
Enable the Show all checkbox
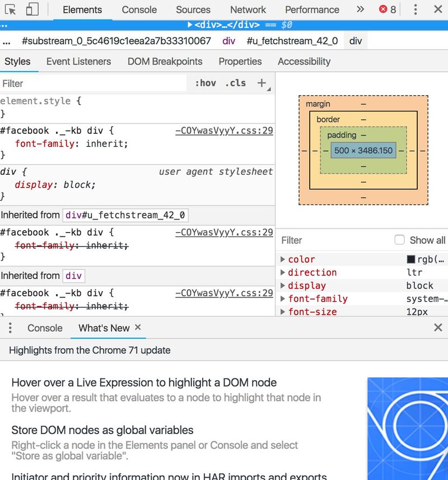click(399, 240)
